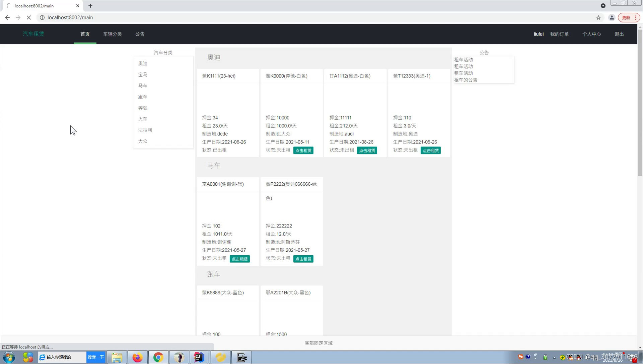The height and width of the screenshot is (364, 643).
Task: Select the 火车 car category
Action: pos(143,119)
